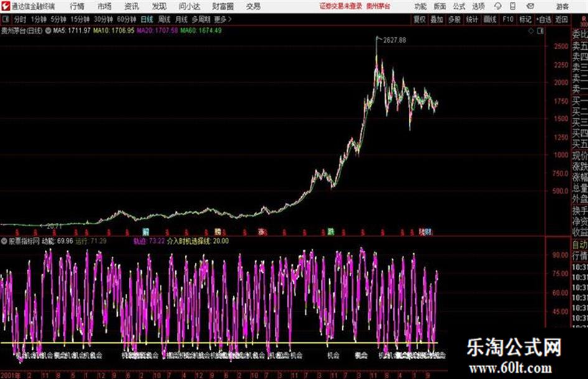The width and height of the screenshot is (588, 379).
Task: Open the envelope message icon
Action: 530,6
